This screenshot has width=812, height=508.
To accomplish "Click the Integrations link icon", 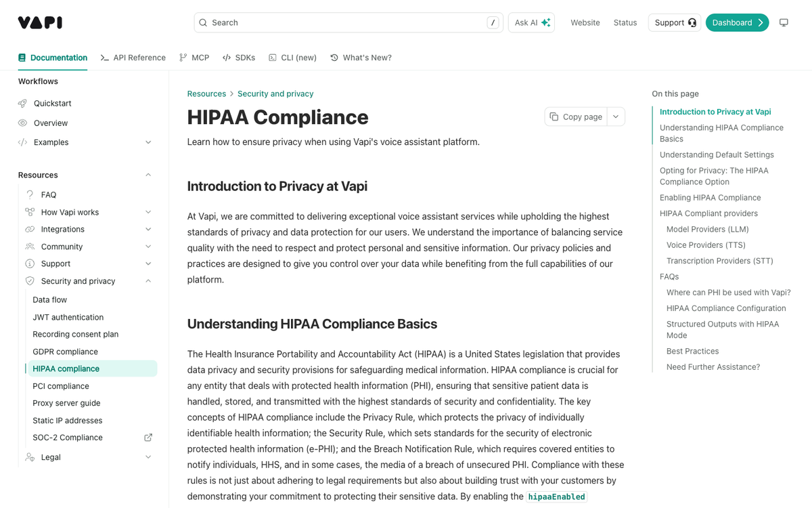I will 30,230.
